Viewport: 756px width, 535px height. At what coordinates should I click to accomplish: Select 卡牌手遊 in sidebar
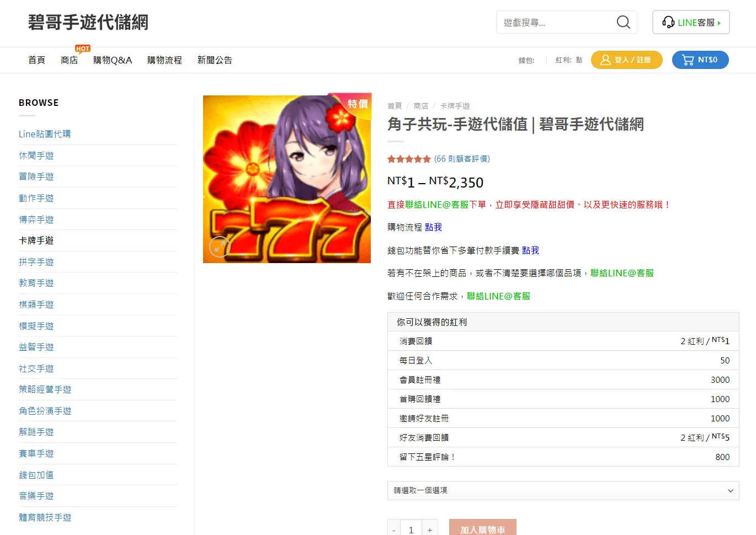tap(36, 240)
